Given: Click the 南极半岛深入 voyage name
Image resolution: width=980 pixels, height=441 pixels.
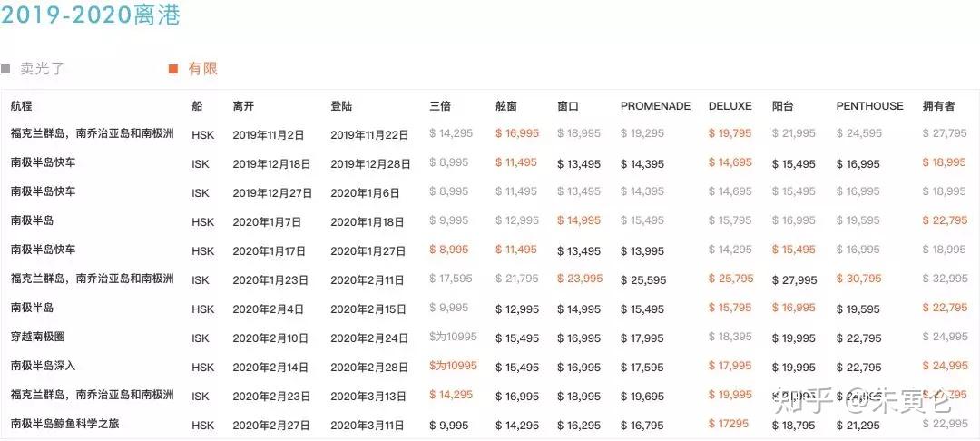Looking at the screenshot, I should coord(44,366).
